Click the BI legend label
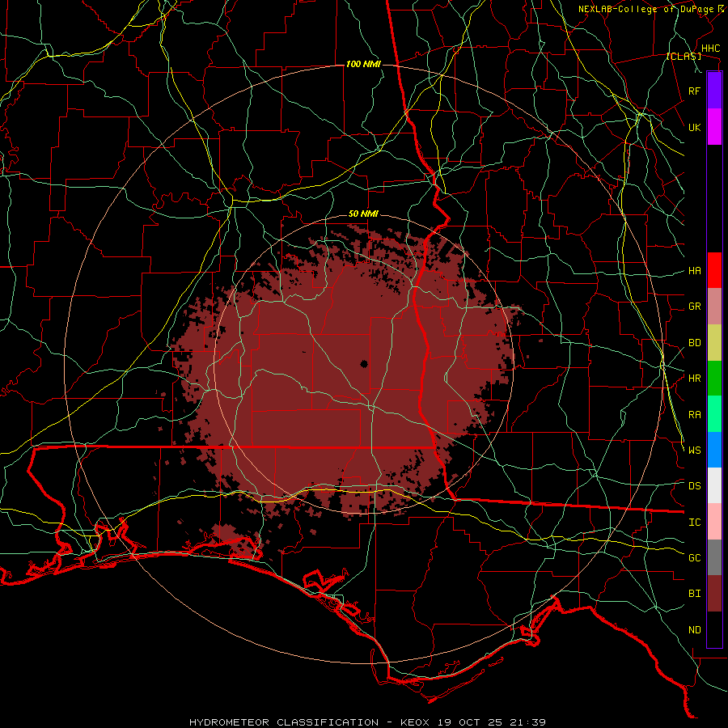 tap(694, 594)
